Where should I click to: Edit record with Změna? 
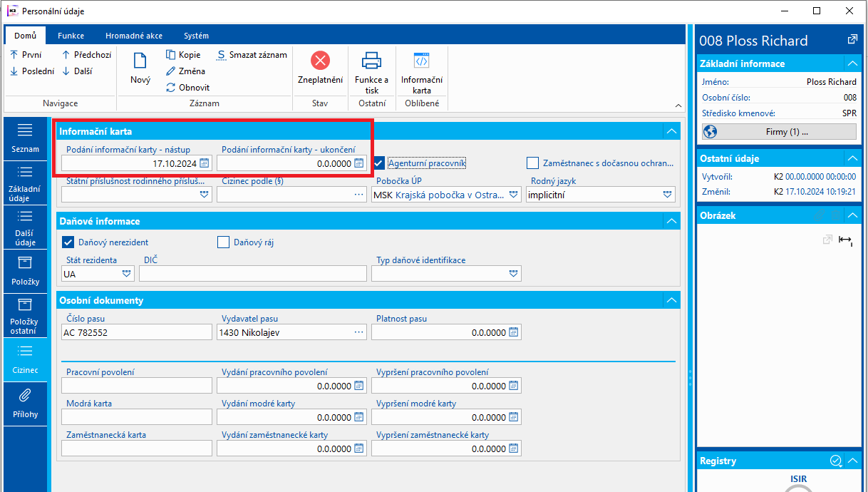[185, 71]
